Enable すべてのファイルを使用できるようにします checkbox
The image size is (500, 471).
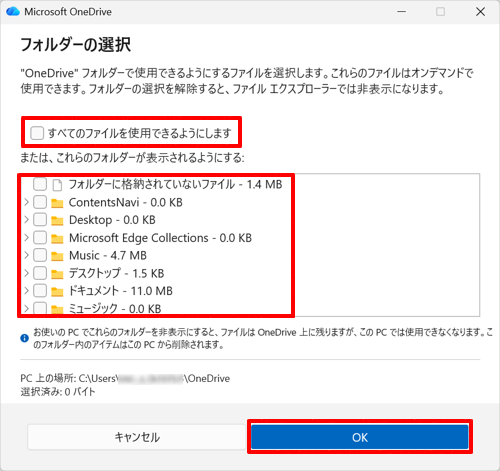pyautogui.click(x=37, y=133)
